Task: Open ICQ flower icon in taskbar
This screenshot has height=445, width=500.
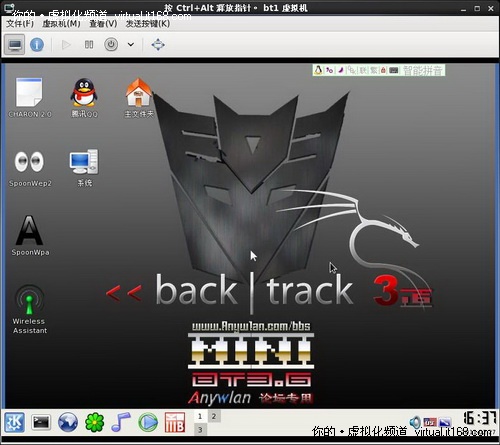Action: coord(95,422)
